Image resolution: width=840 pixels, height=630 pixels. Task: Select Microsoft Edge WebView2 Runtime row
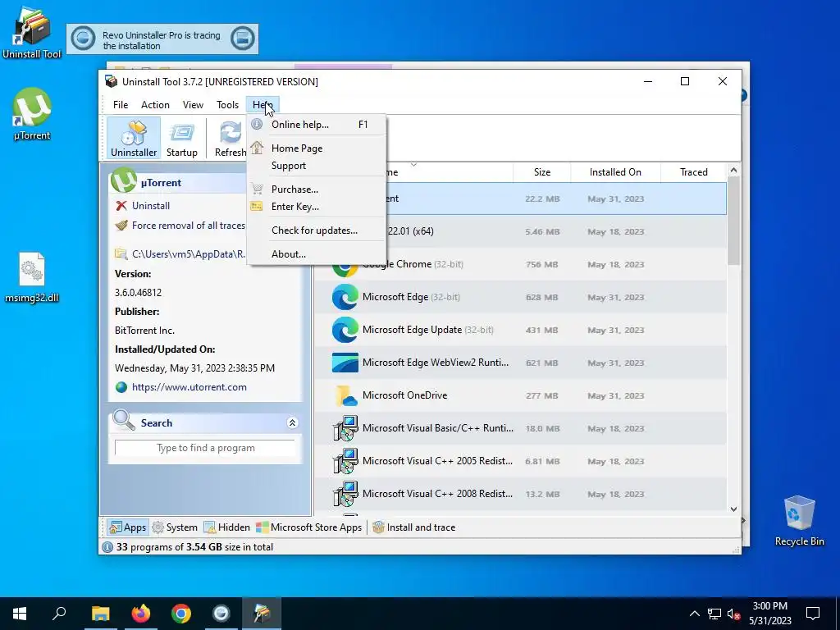[521, 362]
